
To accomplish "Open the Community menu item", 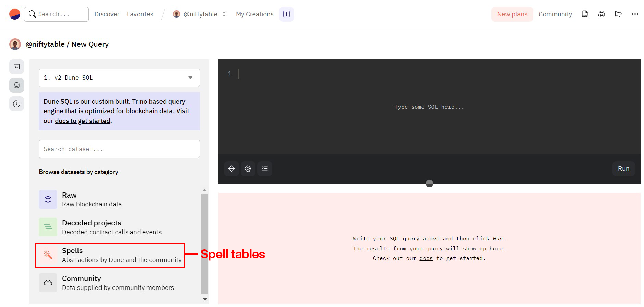I will click(555, 14).
